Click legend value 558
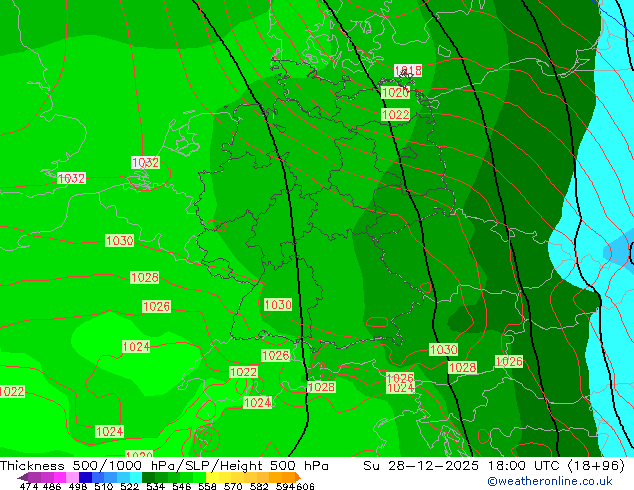 tap(207, 486)
